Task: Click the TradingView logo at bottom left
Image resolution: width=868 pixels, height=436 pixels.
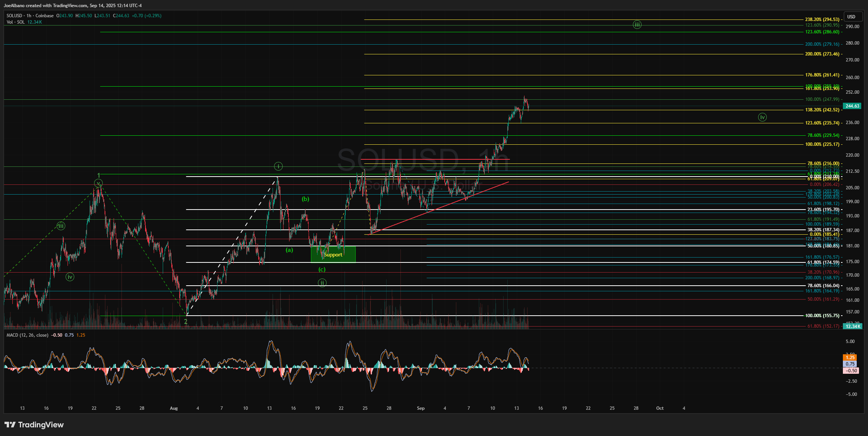Action: [x=34, y=425]
